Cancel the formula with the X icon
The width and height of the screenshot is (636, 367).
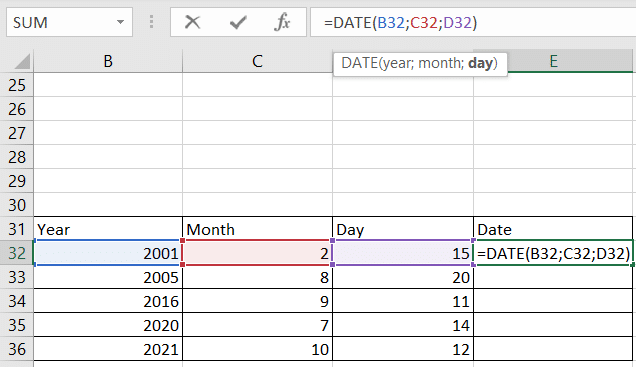192,22
